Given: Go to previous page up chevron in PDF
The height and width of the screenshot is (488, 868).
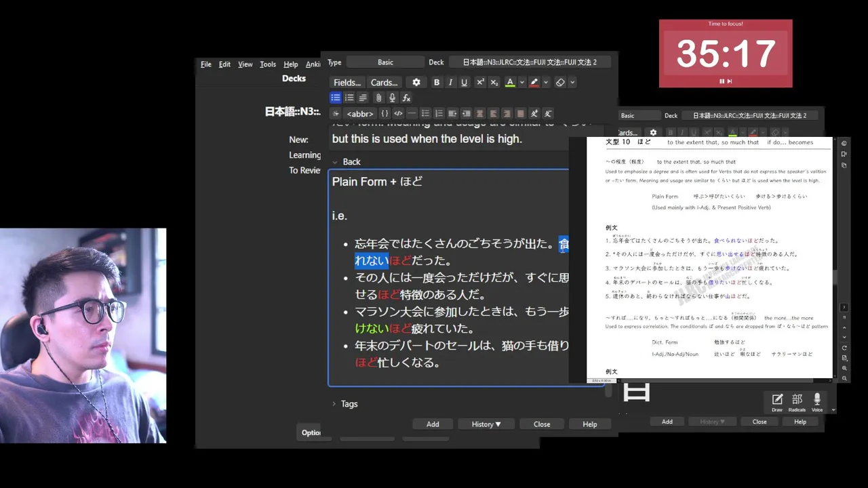Looking at the screenshot, I should [x=844, y=327].
